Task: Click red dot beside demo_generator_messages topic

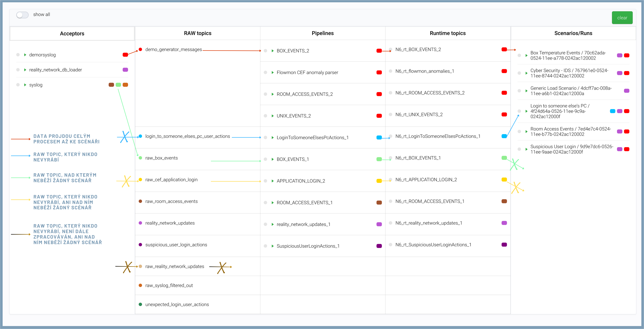Action: (141, 49)
